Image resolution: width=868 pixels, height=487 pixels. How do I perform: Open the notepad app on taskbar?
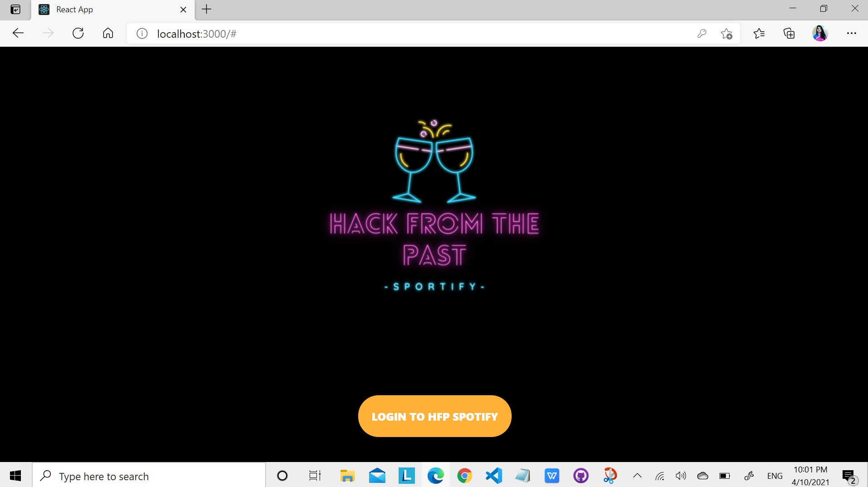tap(523, 476)
